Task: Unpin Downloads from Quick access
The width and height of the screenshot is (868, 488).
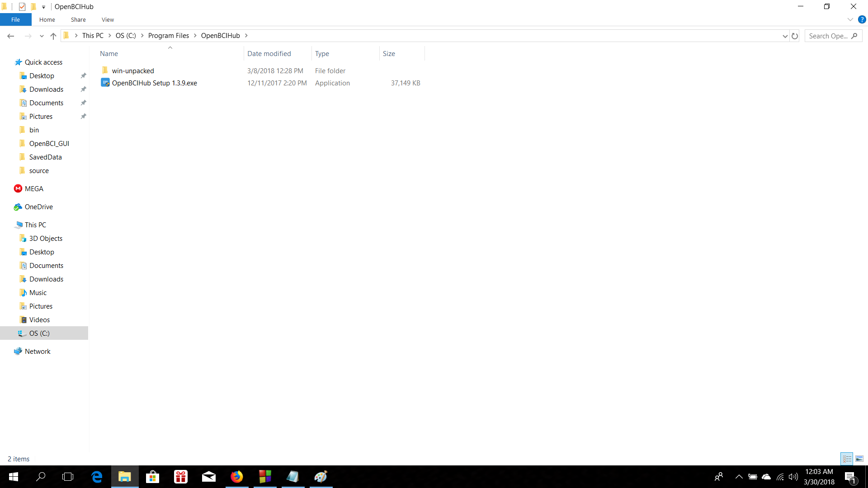Action: click(x=83, y=89)
